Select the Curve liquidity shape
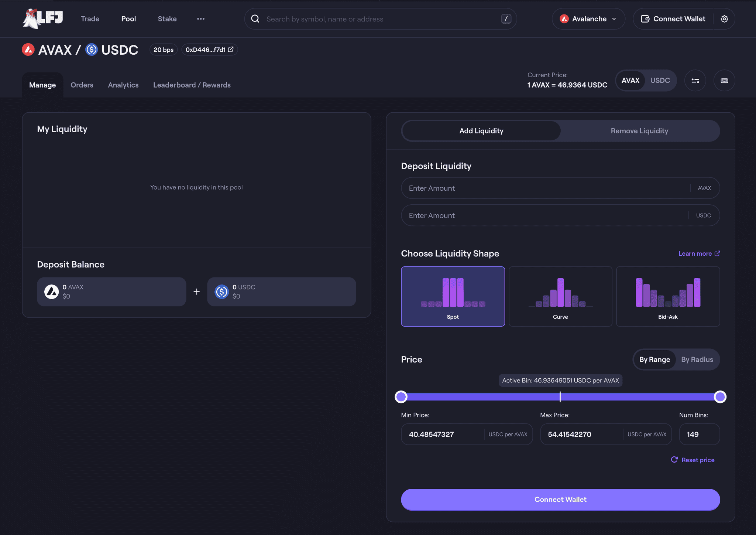756x535 pixels. pyautogui.click(x=560, y=296)
